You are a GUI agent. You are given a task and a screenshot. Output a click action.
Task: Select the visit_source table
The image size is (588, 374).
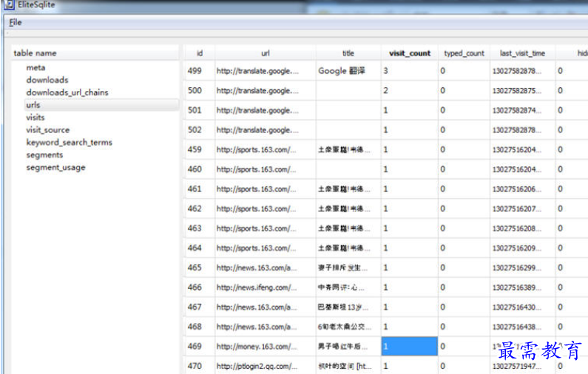[x=47, y=129]
